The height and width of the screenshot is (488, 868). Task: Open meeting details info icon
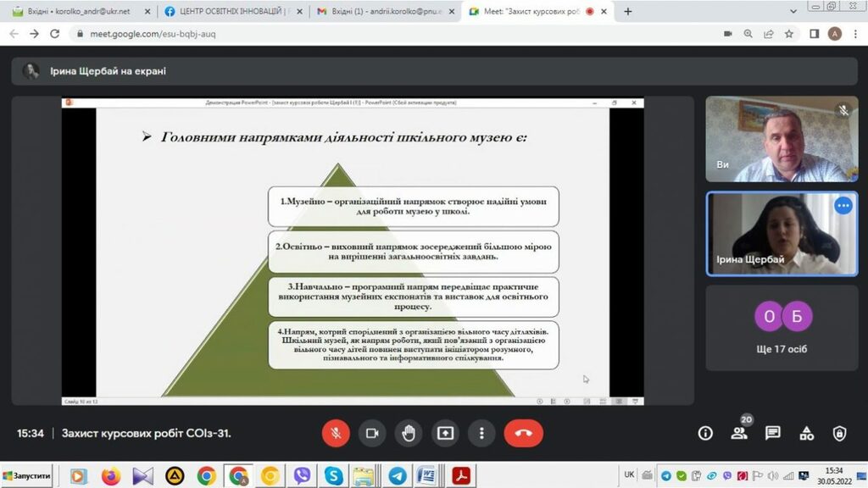[705, 433]
